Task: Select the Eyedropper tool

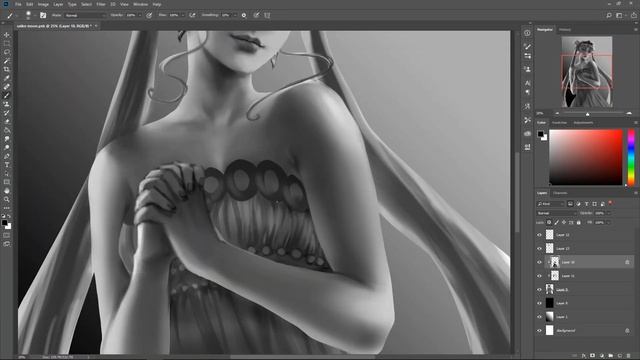Action: (x=7, y=78)
